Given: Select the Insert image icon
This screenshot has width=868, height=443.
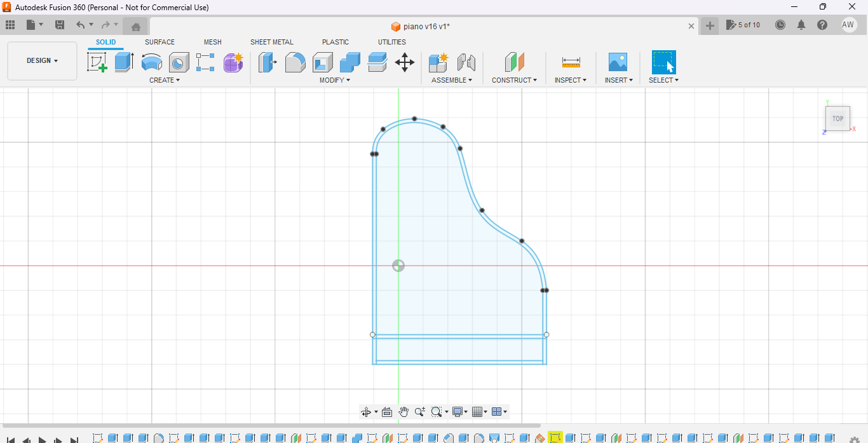Looking at the screenshot, I should pos(618,62).
